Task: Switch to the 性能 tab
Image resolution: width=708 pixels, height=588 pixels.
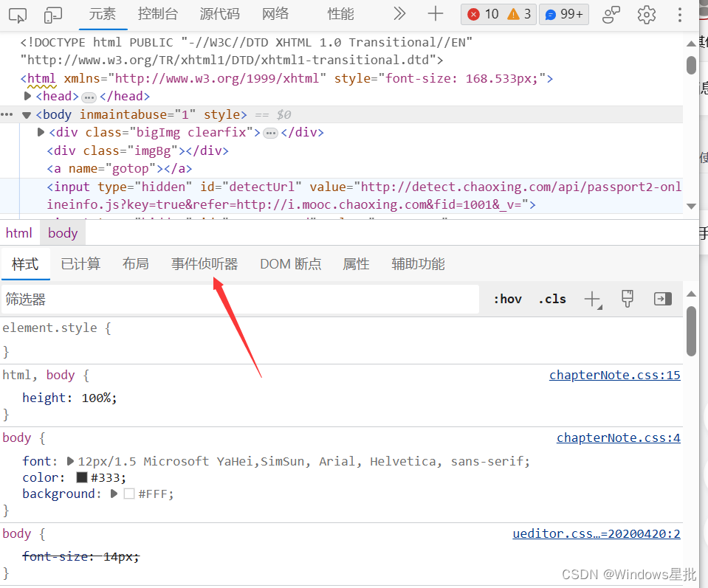Action: 340,15
